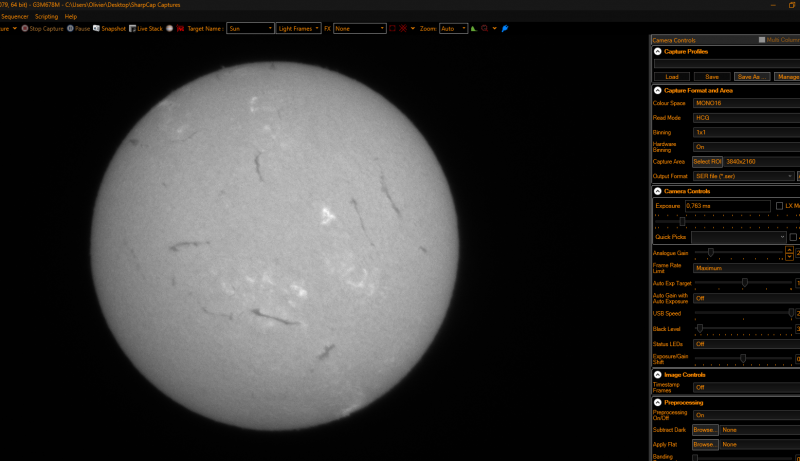Open the Output Format SER file dropdown
Image resolution: width=800 pixels, height=461 pixels.
point(743,176)
